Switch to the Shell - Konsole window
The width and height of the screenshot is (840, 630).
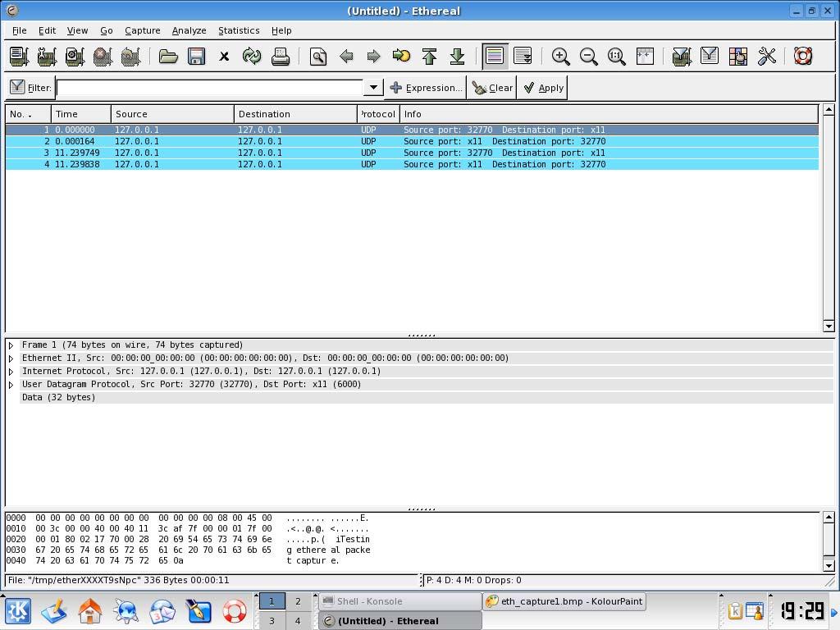click(399, 601)
